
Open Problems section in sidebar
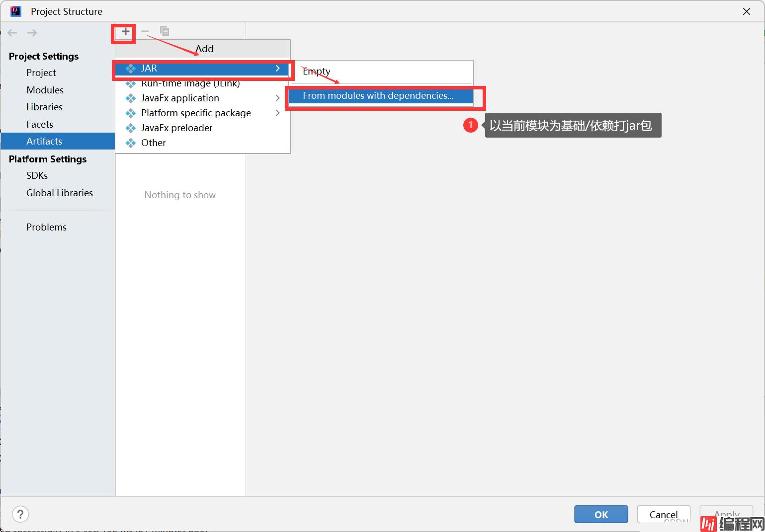pyautogui.click(x=47, y=227)
